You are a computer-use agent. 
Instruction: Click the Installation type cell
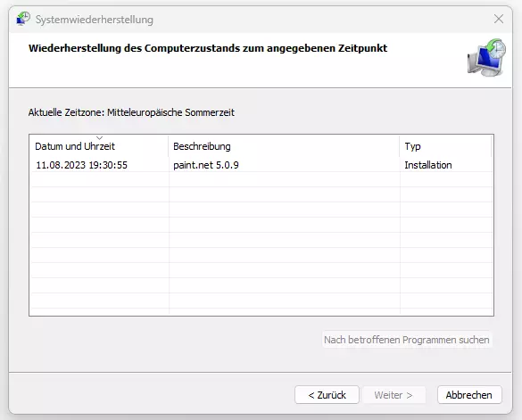428,165
